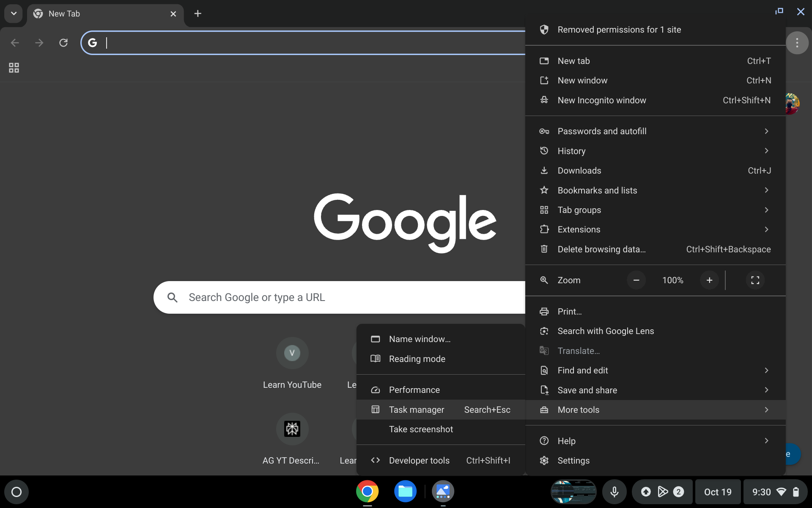Image resolution: width=812 pixels, height=508 pixels.
Task: Click the Google profile avatar
Action: pyautogui.click(x=793, y=104)
